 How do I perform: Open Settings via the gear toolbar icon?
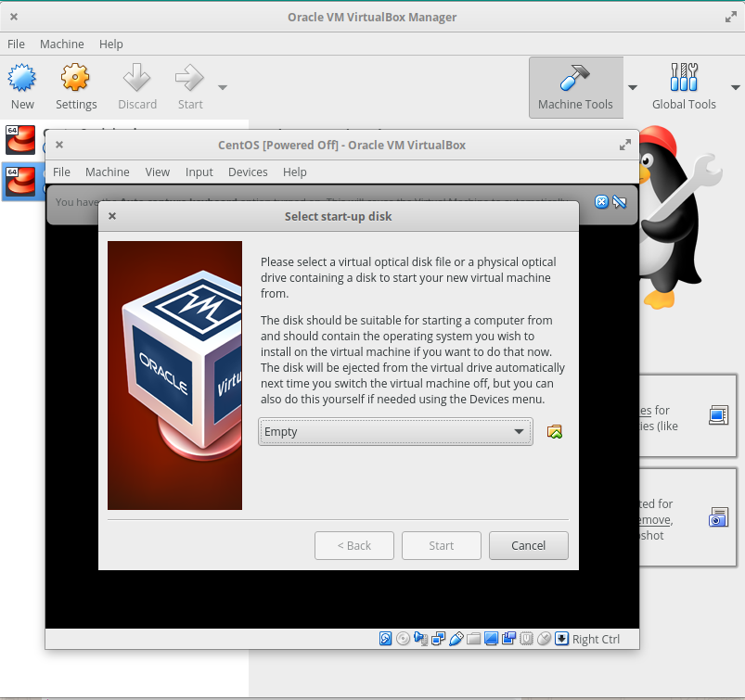click(75, 77)
